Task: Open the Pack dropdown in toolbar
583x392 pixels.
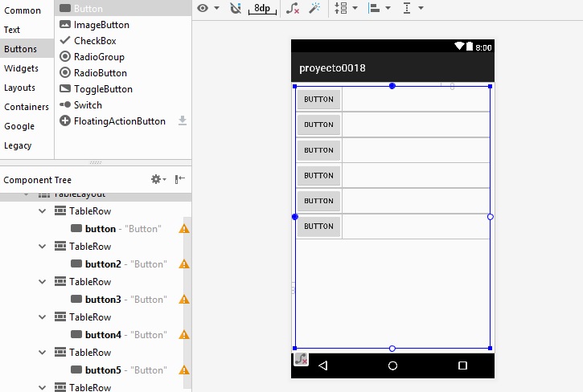Action: click(345, 8)
